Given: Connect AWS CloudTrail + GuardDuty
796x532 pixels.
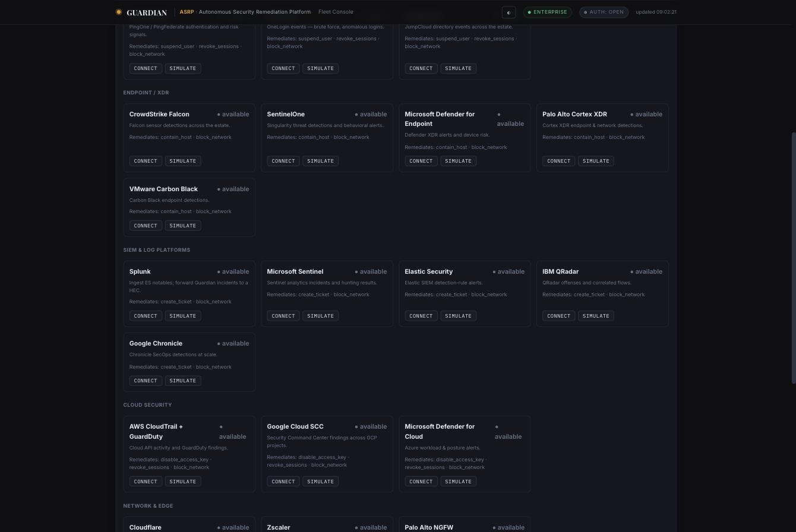Looking at the screenshot, I should click(146, 482).
